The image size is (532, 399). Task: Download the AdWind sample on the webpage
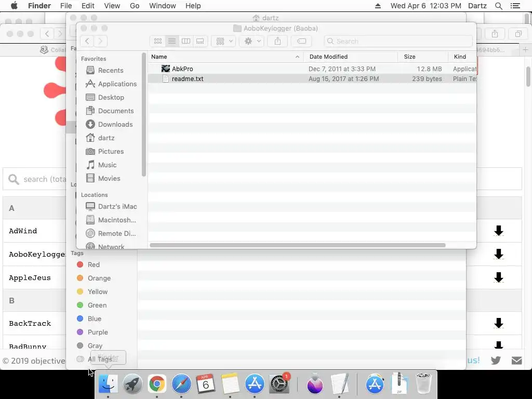coord(498,231)
